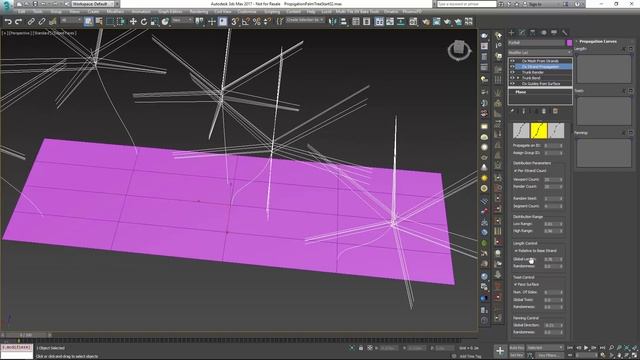The image size is (640, 360).
Task: Select the third propagation curve thumbnail
Action: [x=556, y=131]
